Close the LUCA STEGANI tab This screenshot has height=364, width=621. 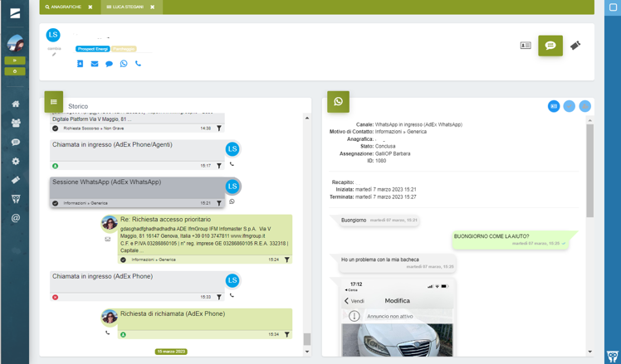pos(152,7)
